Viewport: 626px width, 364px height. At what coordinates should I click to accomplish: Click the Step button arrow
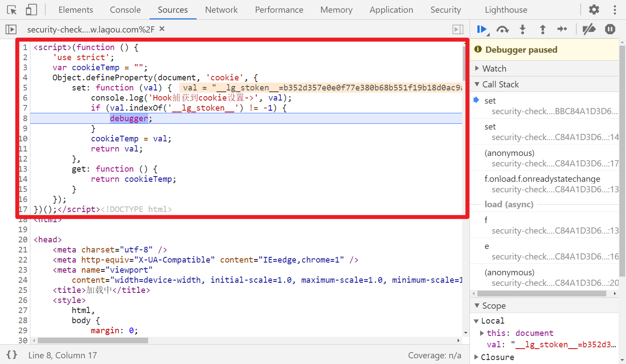pos(562,29)
